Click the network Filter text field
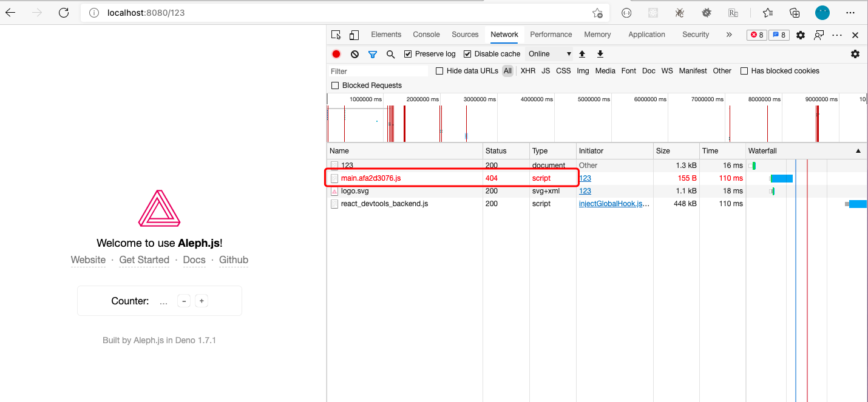This screenshot has width=868, height=402. pos(378,71)
